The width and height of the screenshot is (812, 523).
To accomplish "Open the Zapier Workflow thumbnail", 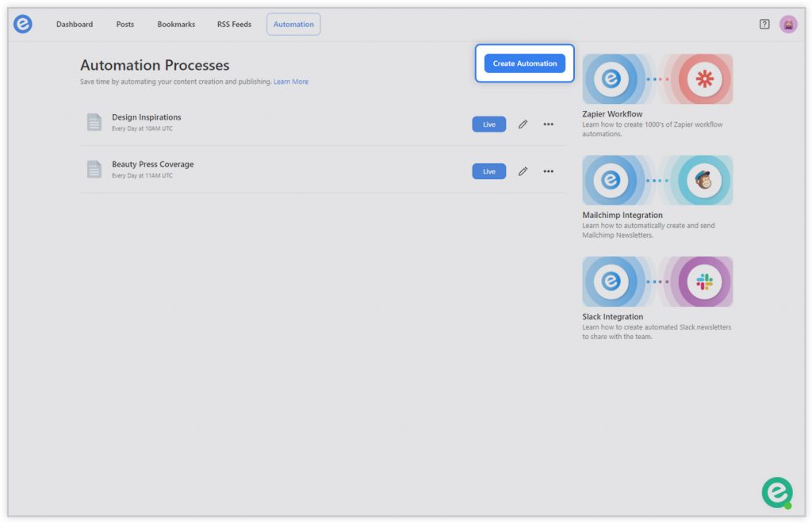I will coord(657,79).
